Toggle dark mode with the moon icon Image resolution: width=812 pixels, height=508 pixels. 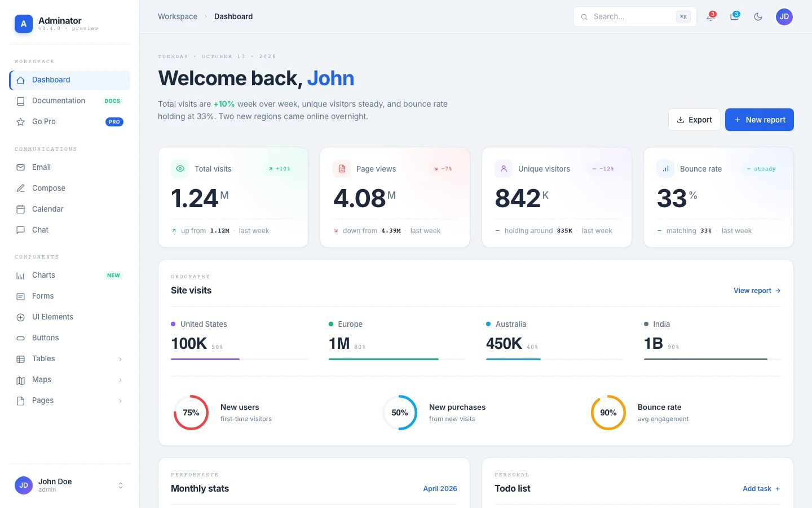point(758,17)
